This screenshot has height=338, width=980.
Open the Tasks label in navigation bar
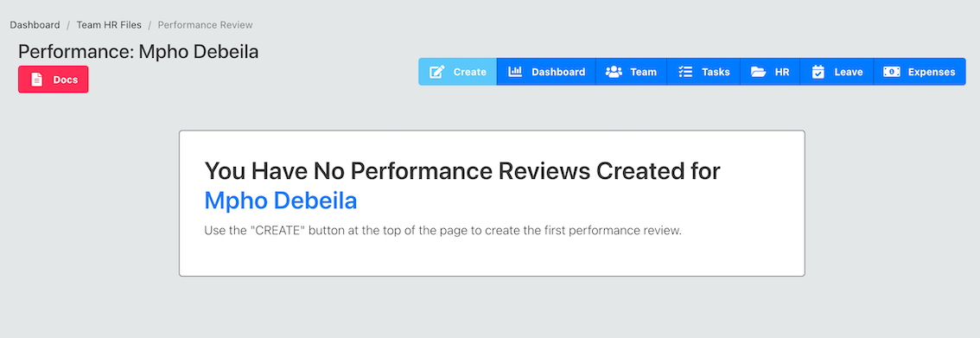(x=716, y=72)
